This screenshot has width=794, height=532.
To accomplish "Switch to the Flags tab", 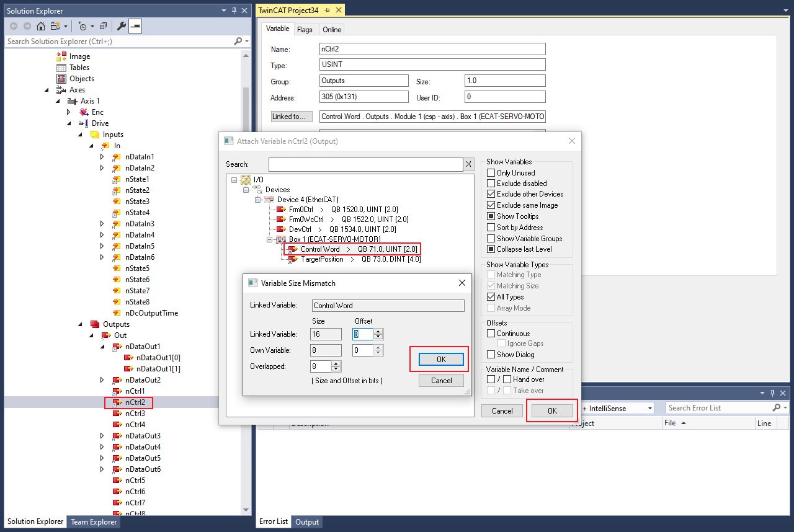I will pyautogui.click(x=305, y=30).
